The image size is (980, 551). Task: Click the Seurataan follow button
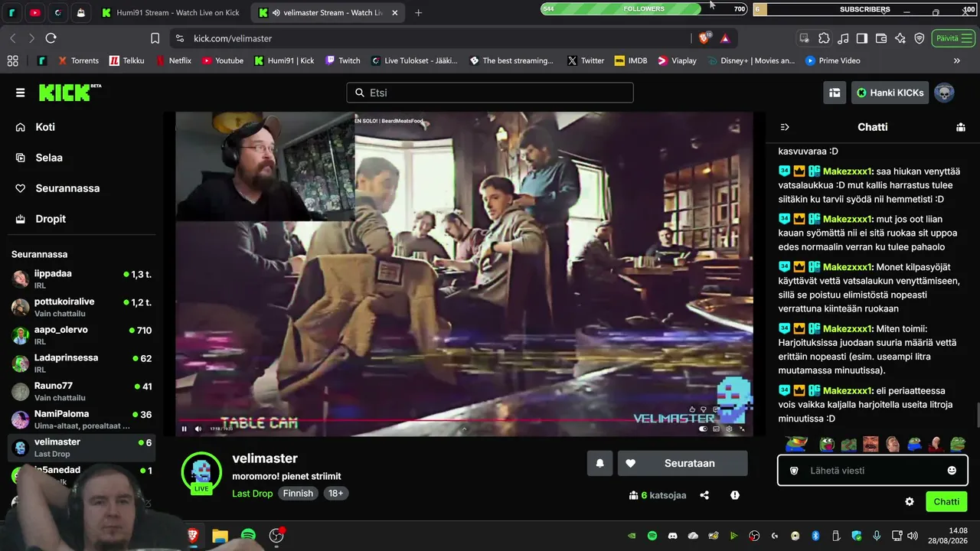(682, 463)
